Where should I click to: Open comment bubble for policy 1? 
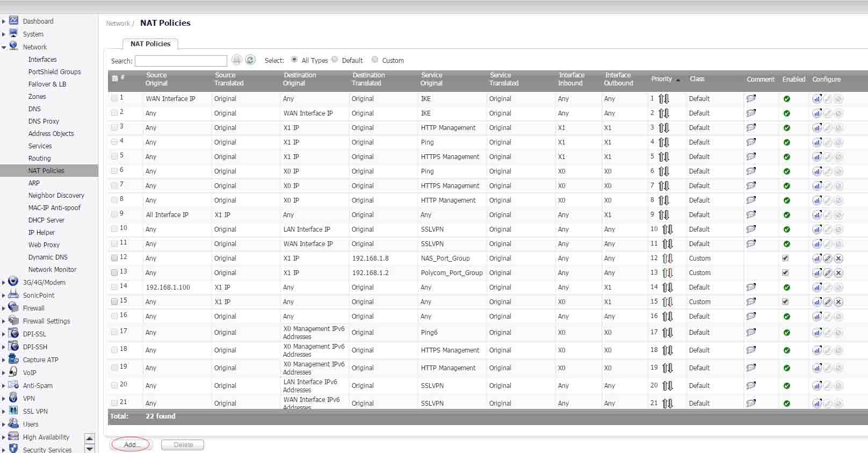click(x=751, y=98)
